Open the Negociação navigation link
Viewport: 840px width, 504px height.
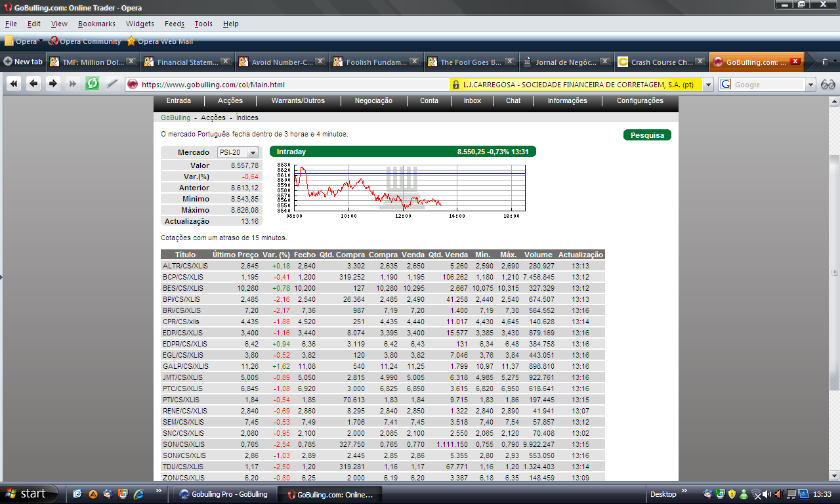coord(373,100)
